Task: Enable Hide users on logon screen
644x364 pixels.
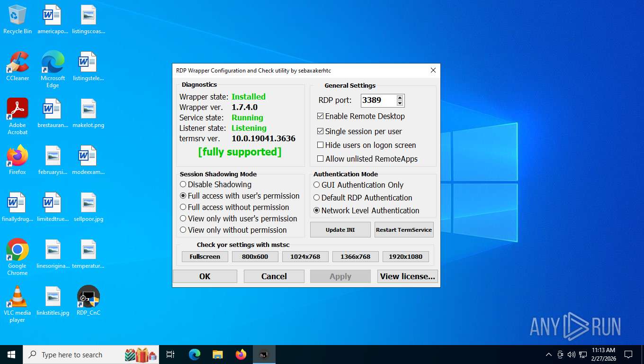Action: coord(367,145)
